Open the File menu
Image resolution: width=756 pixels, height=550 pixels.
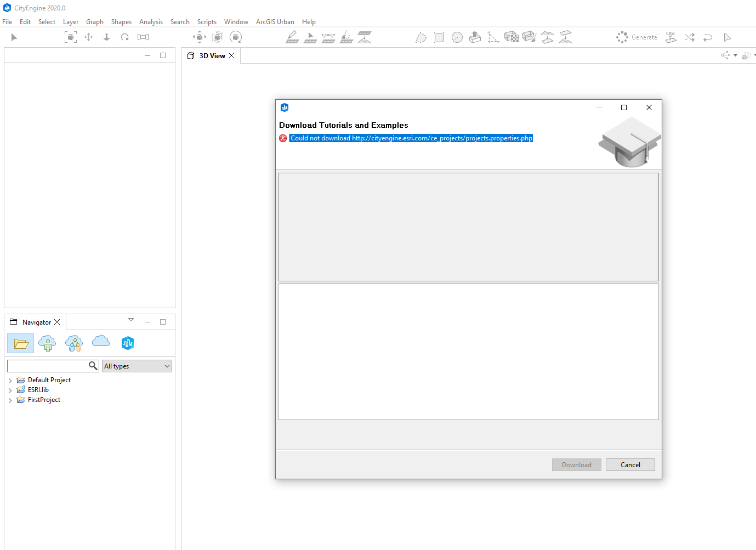(x=7, y=22)
